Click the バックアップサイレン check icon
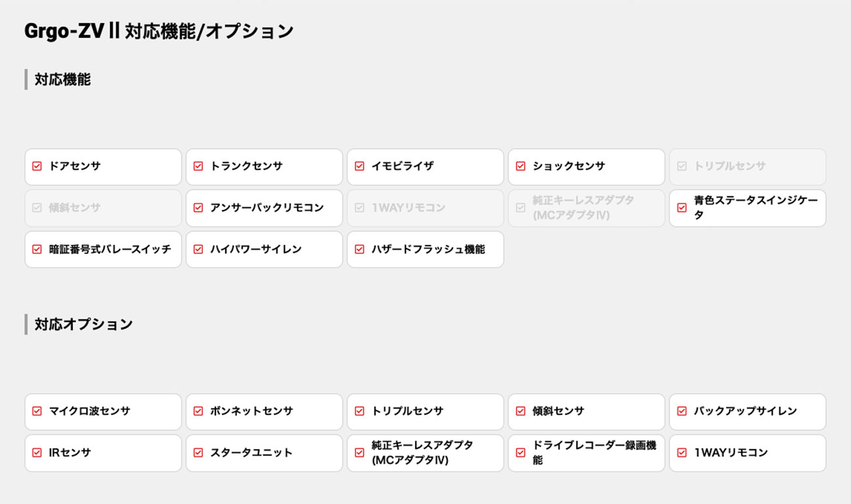 681,411
